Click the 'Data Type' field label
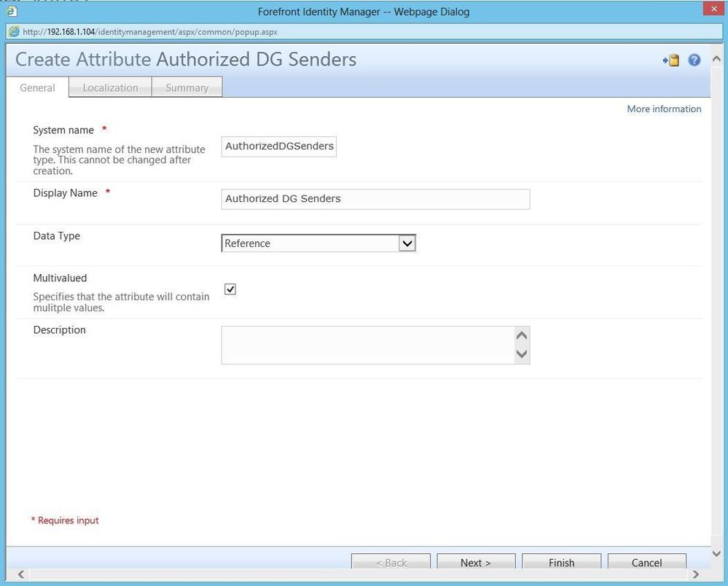Viewport: 728px width, 586px height. click(56, 236)
